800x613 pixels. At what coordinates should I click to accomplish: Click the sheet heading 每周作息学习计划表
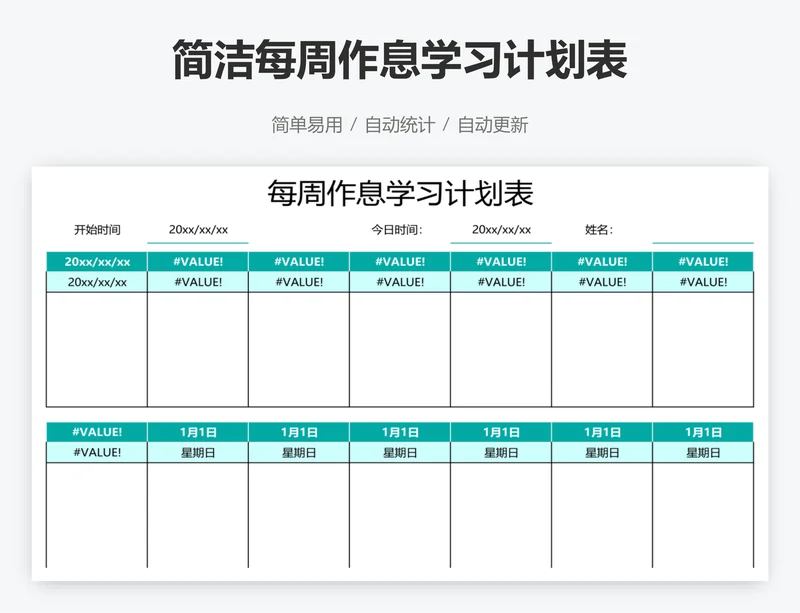click(400, 193)
